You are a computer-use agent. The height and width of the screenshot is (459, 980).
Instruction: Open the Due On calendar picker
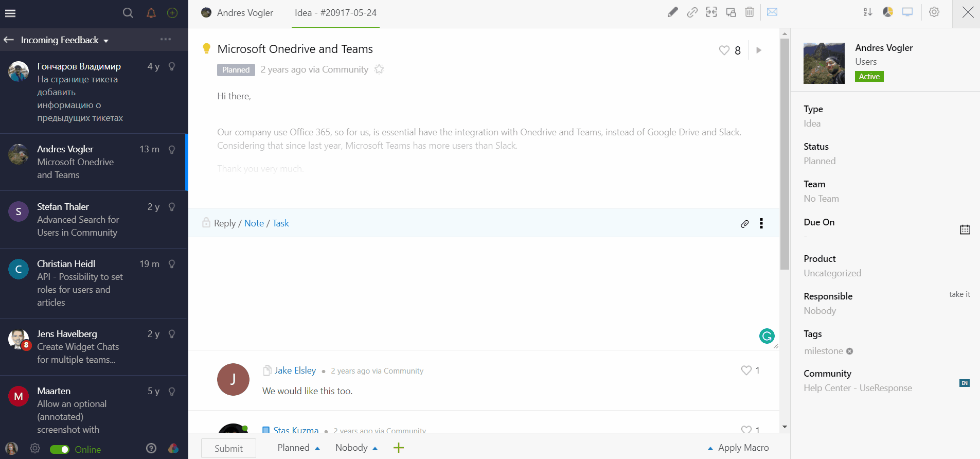965,229
